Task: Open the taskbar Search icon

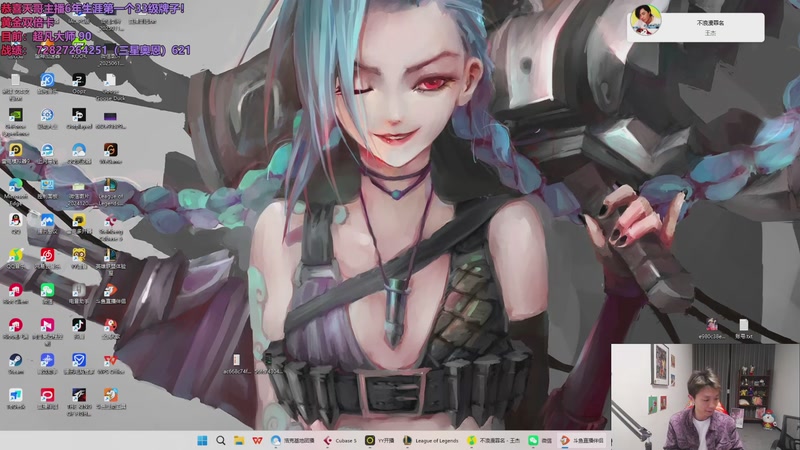Action: (x=220, y=440)
